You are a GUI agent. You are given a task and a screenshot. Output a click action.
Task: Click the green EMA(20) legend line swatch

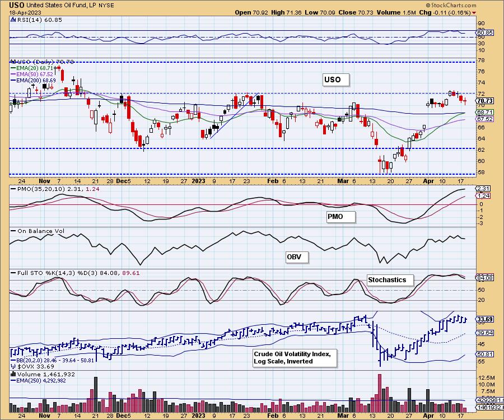[x=13, y=68]
